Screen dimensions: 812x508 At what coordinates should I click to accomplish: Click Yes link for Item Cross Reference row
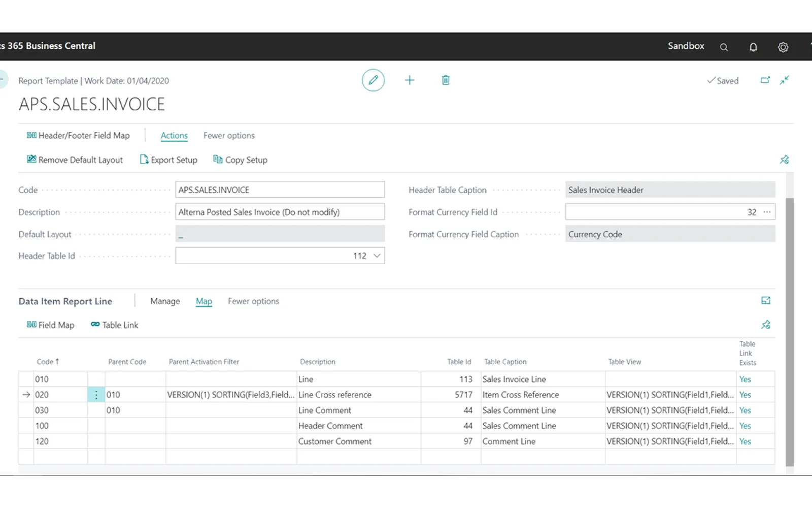click(x=745, y=395)
